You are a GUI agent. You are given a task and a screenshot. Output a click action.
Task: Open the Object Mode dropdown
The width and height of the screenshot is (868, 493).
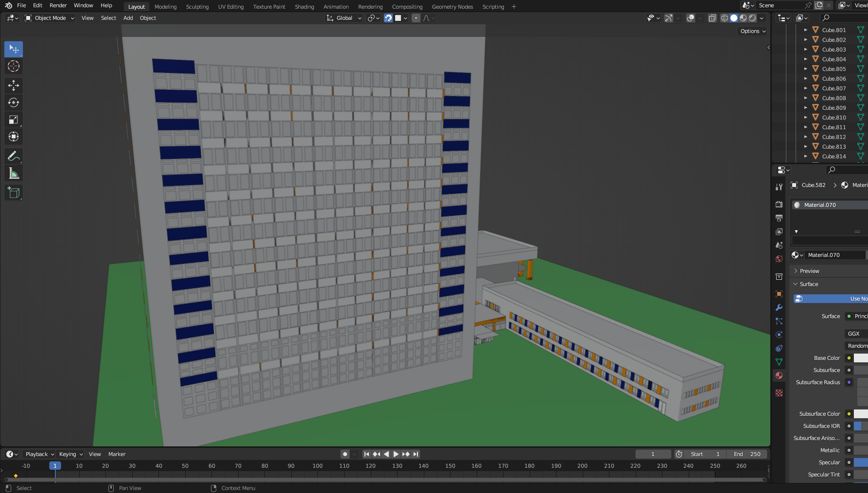50,18
